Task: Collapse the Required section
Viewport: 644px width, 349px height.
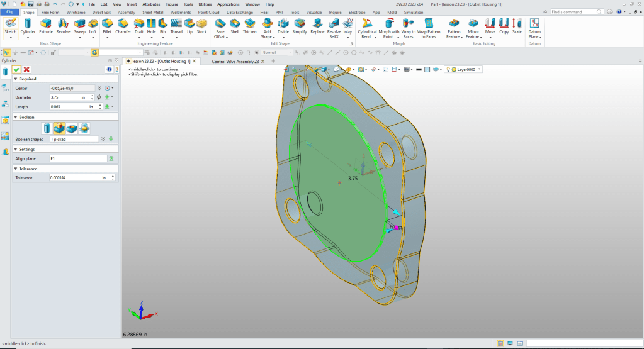Action: (15, 79)
